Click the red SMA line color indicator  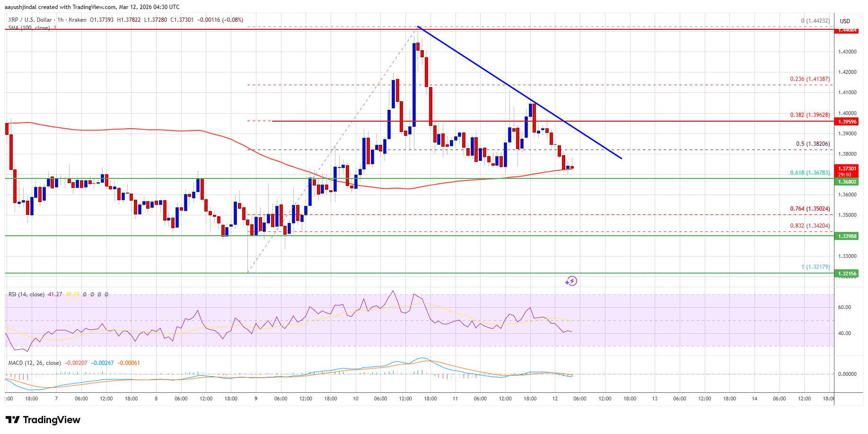pyautogui.click(x=54, y=28)
